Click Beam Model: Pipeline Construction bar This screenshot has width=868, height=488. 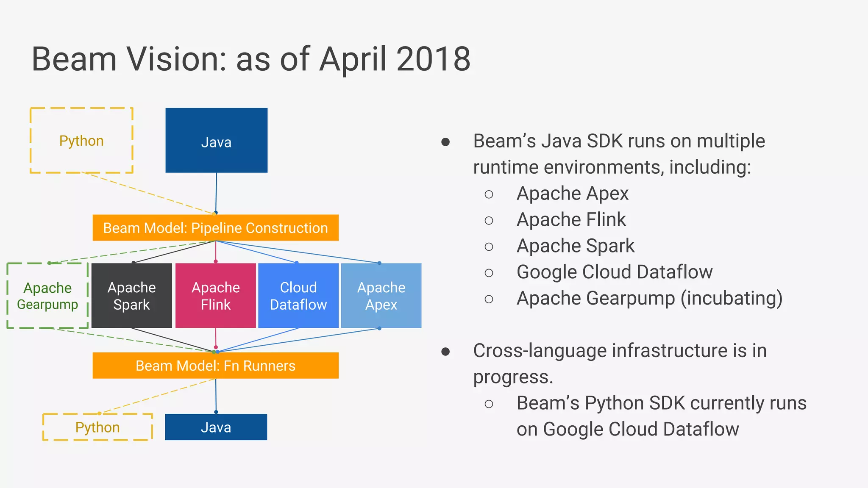tap(215, 228)
